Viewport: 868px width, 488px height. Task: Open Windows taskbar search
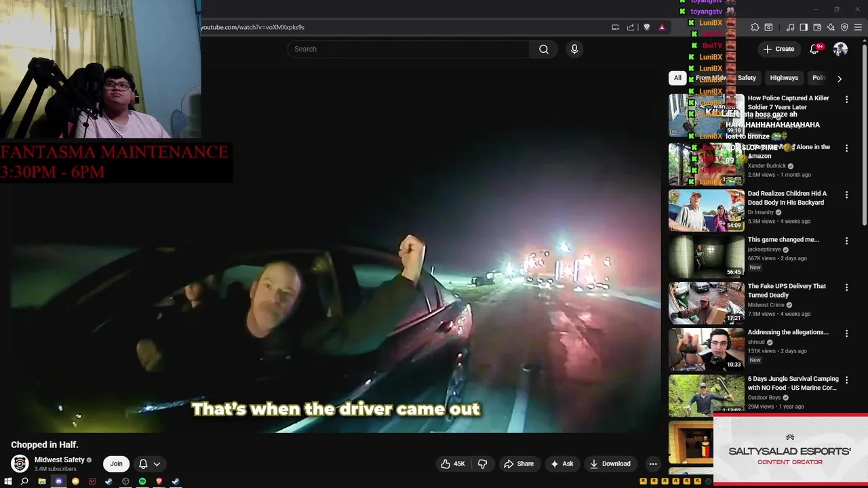[24, 481]
